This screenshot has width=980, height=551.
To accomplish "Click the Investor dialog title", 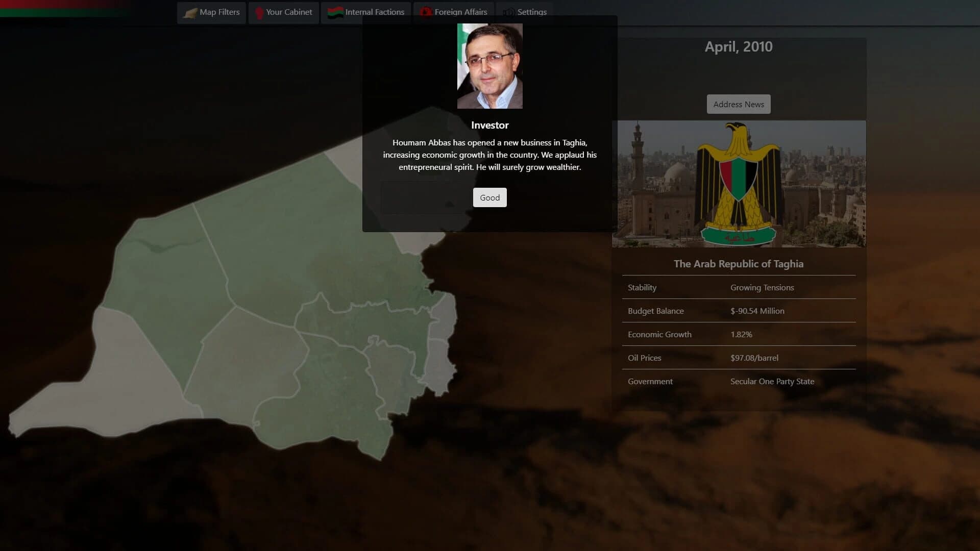I will (x=489, y=125).
